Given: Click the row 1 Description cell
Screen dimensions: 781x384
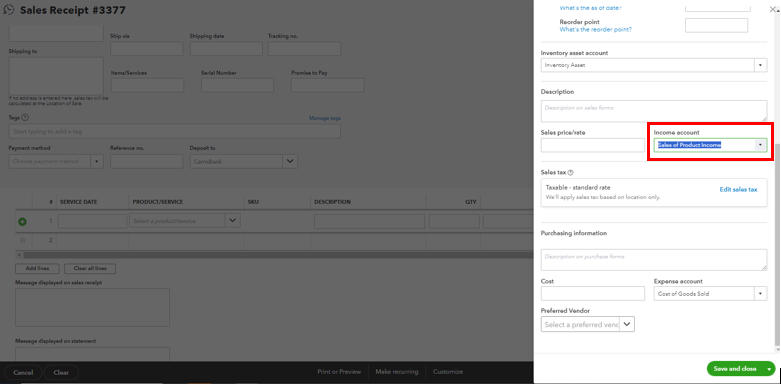Looking at the screenshot, I should coord(370,221).
